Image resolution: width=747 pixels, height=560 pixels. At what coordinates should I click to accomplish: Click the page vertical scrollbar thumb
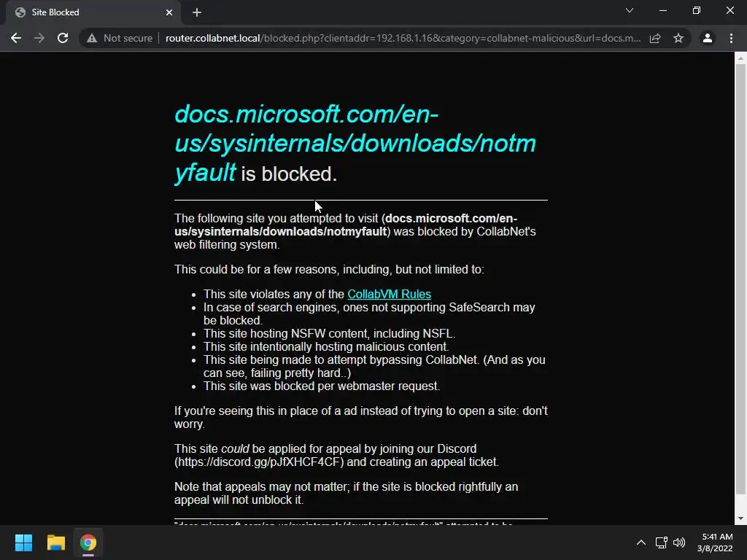pos(740,279)
